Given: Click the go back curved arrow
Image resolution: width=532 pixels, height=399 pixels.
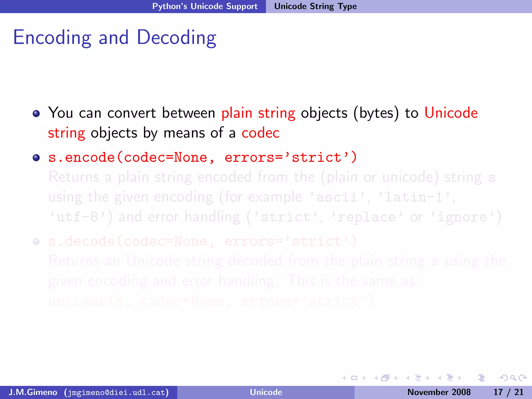Looking at the screenshot, I should (503, 378).
